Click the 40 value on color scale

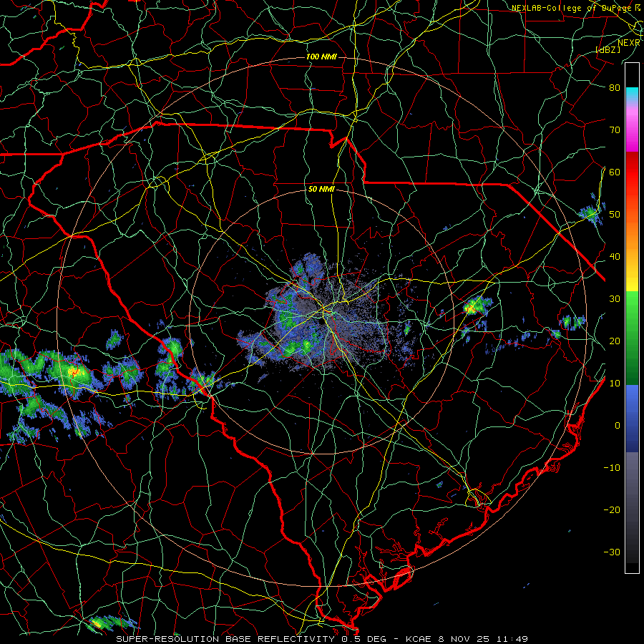(615, 257)
